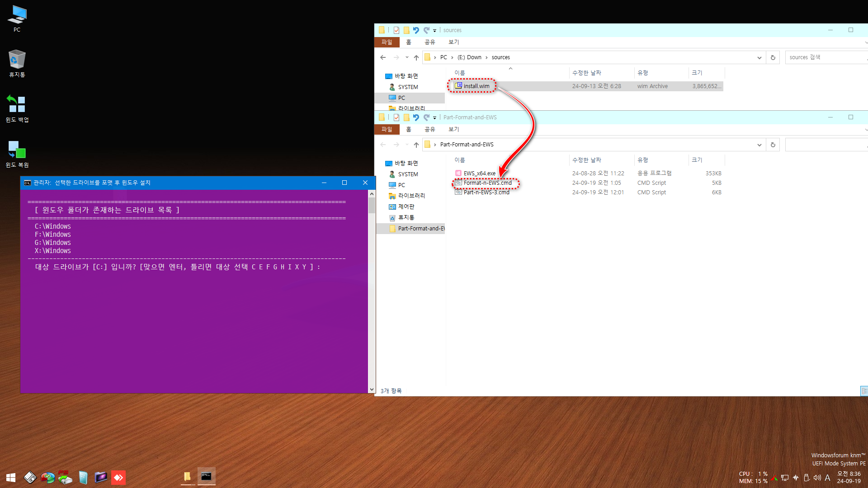Click the New Folder icon in sources window toolbar

[x=406, y=30]
